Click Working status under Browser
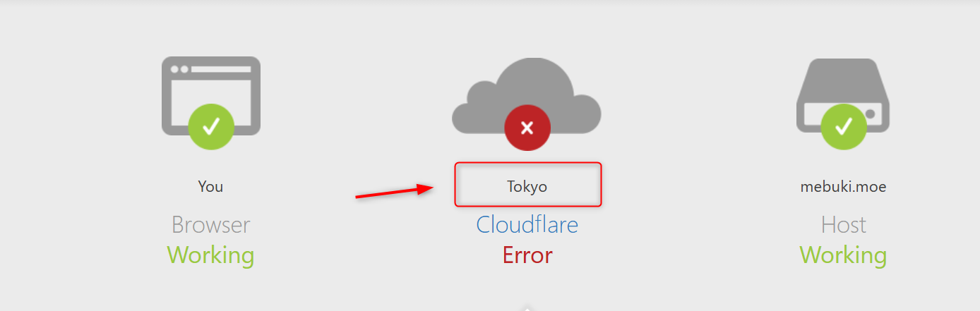This screenshot has height=311, width=980. pyautogui.click(x=210, y=255)
